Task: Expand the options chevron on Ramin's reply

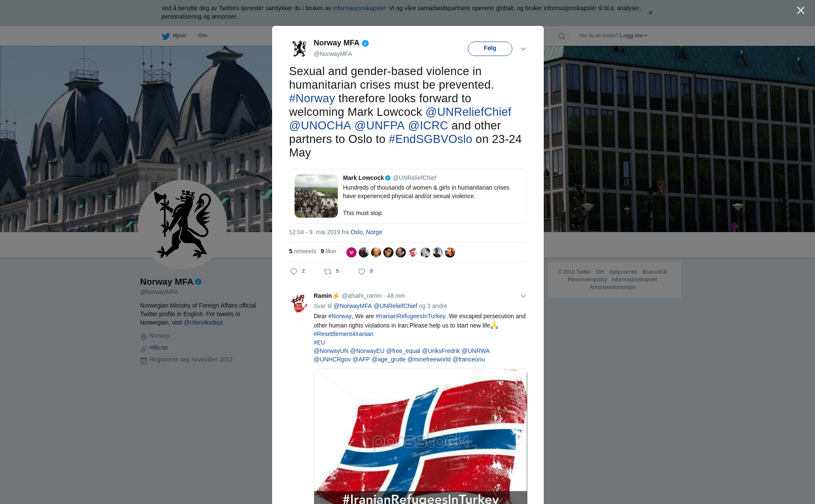Action: coord(523,296)
